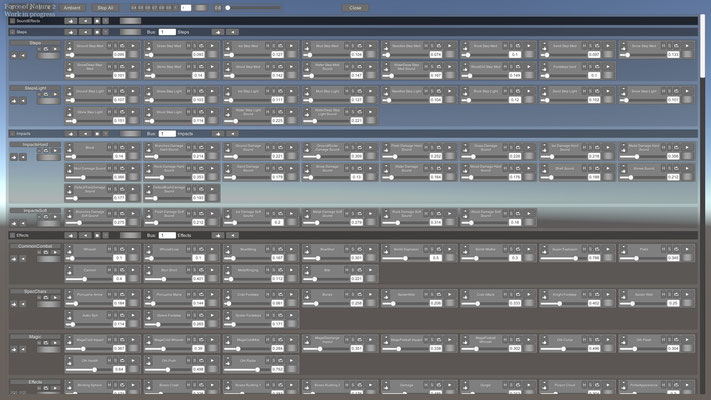Click the stop square in the Steps row
This screenshot has height=400, width=711.
point(97,32)
